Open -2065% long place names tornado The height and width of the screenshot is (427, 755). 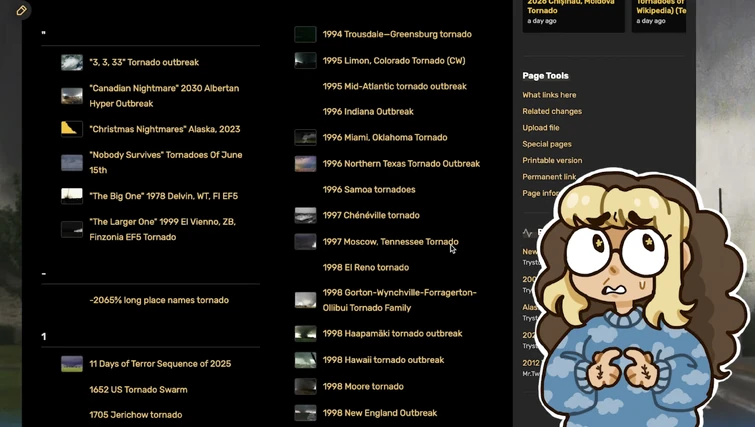159,300
